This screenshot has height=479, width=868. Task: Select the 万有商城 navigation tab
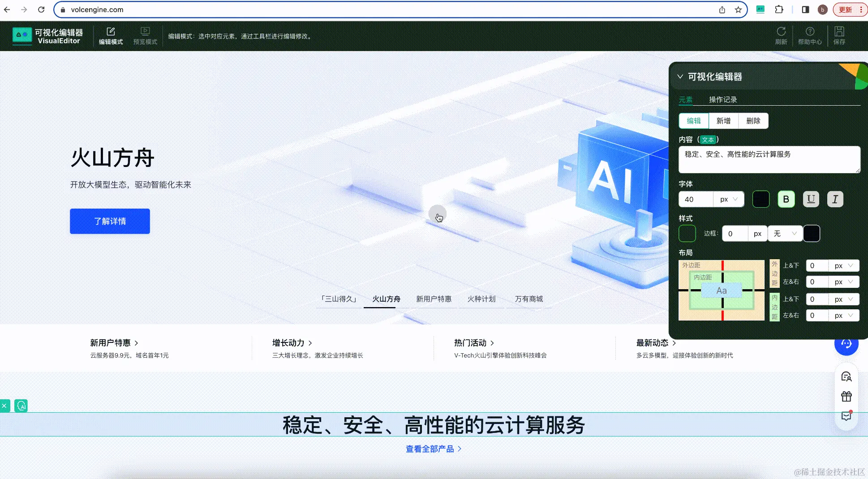529,299
